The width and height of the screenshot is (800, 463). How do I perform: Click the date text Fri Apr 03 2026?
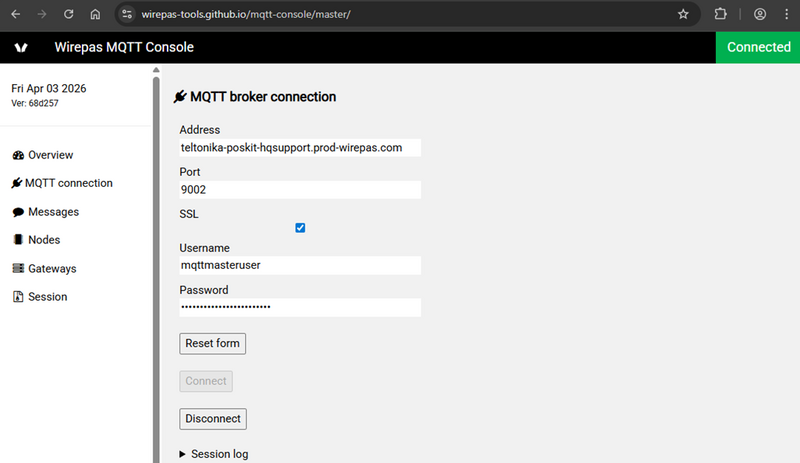coord(48,88)
